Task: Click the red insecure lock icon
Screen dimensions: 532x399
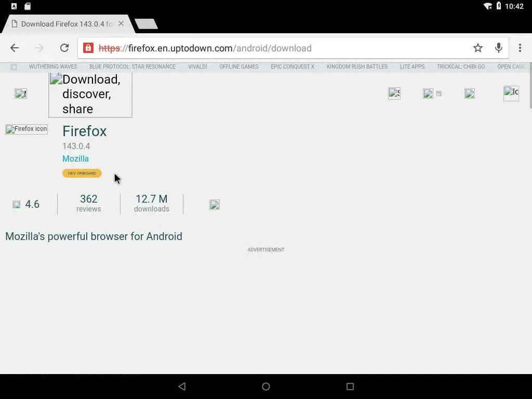Action: pyautogui.click(x=88, y=48)
